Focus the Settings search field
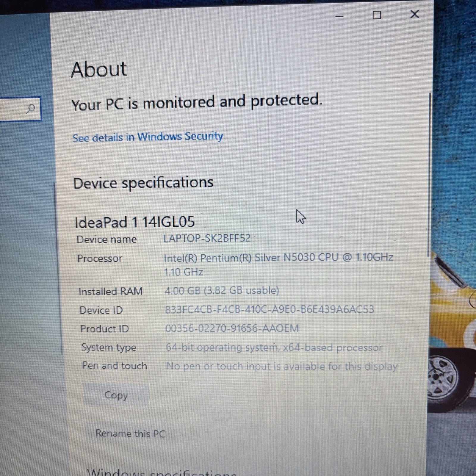 [x=13, y=109]
